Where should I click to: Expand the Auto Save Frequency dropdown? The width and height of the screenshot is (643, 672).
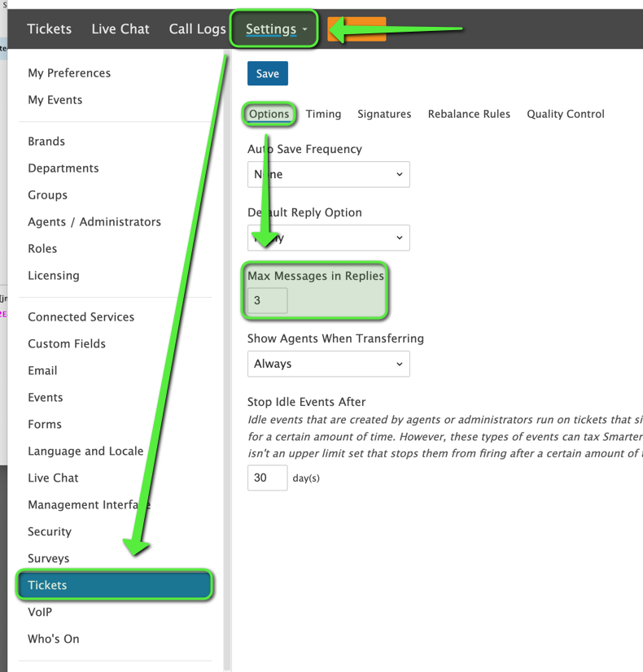tap(328, 174)
